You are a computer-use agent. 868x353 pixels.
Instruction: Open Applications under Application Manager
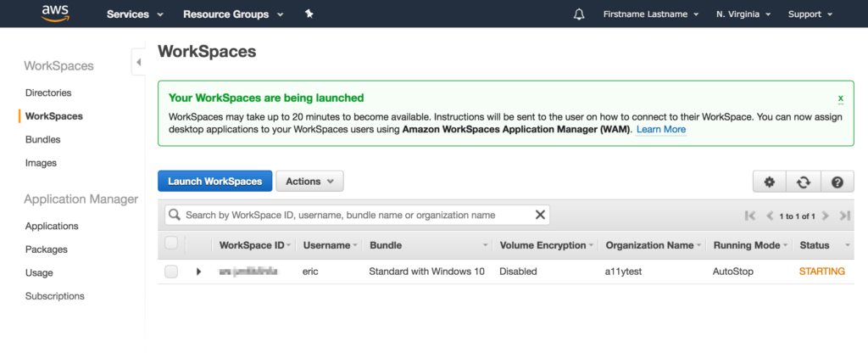point(52,226)
